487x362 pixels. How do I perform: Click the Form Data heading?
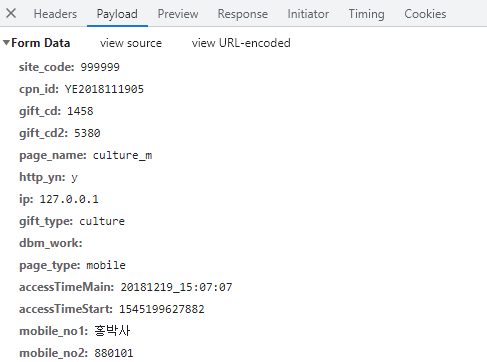click(x=41, y=43)
